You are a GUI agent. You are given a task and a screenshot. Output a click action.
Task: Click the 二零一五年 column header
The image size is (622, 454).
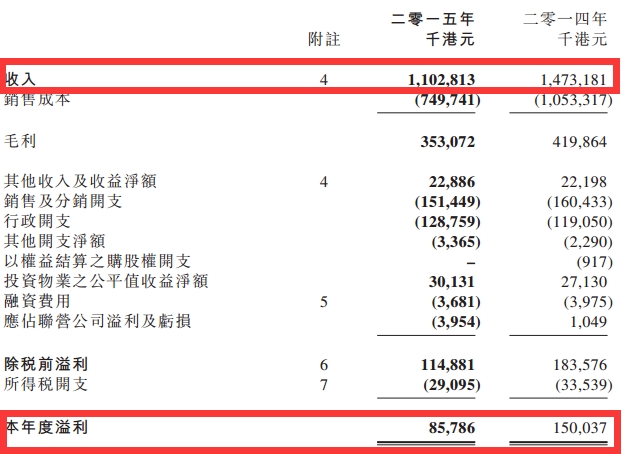click(x=434, y=19)
